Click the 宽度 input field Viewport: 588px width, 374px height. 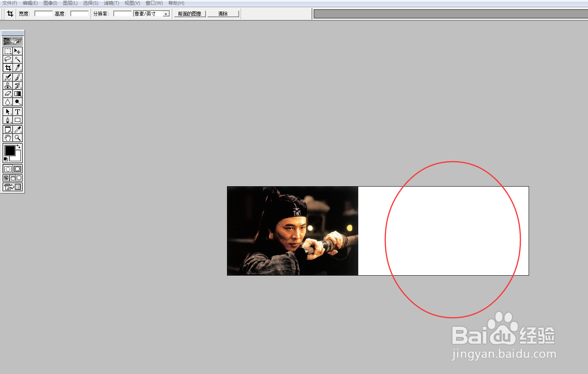point(43,14)
